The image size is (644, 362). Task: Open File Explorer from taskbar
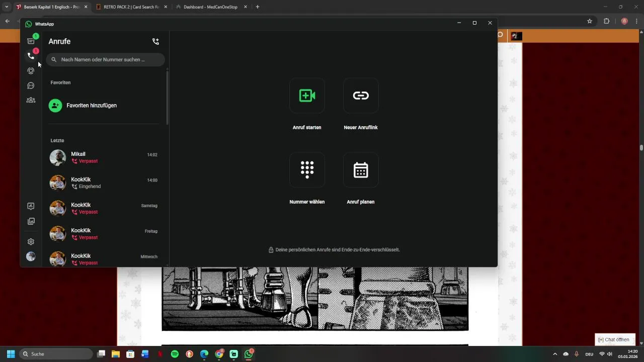(116, 354)
